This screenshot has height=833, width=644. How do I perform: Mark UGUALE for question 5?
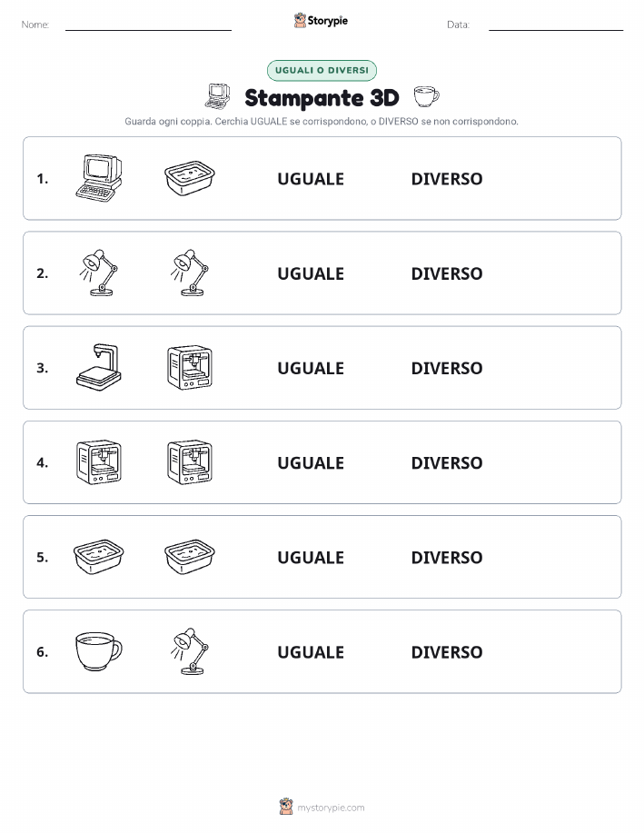click(311, 557)
